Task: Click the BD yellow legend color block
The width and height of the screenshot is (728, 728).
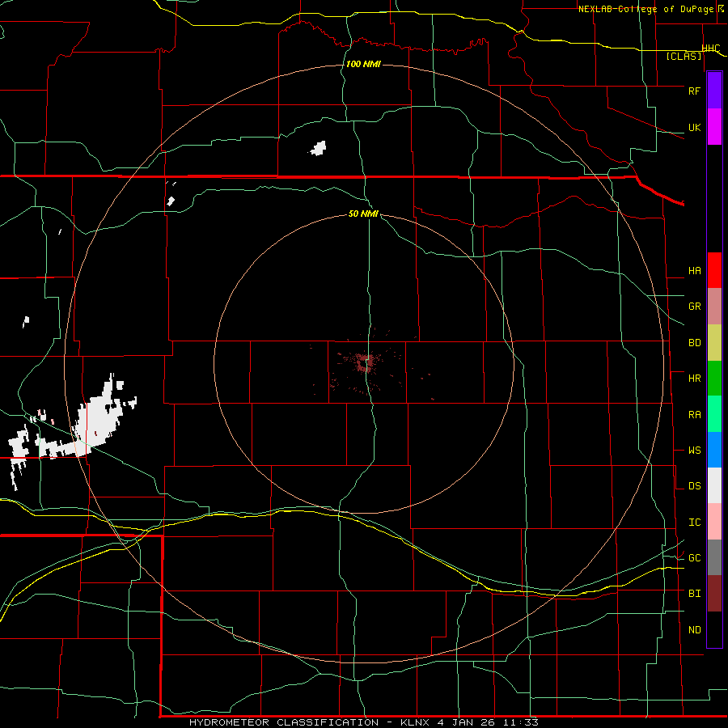Action: click(714, 342)
